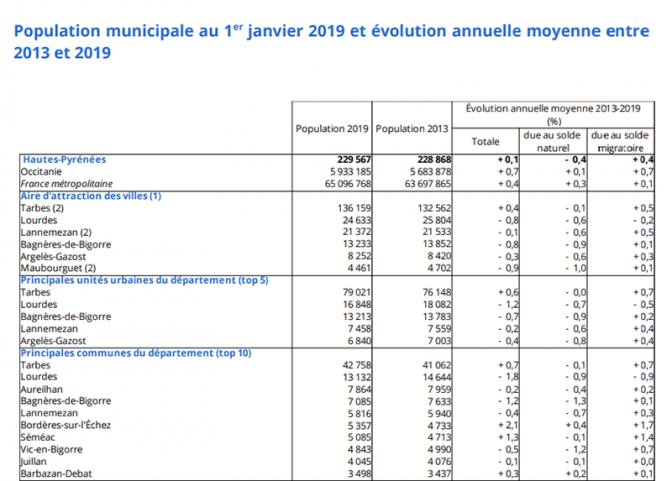Click the Aire d'attraction des villes heading
672x481 pixels.
(91, 196)
